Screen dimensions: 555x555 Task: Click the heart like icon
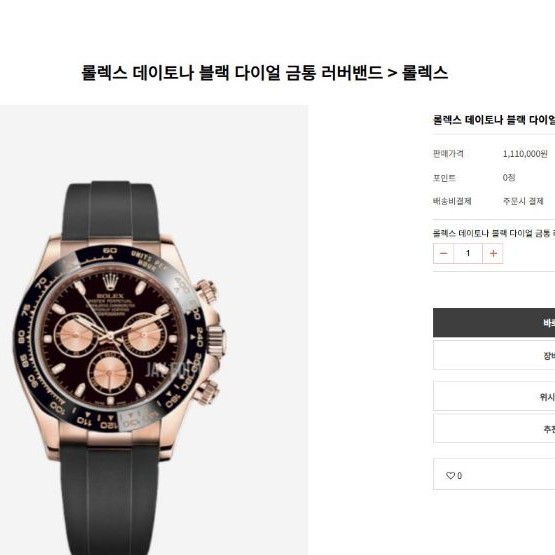pos(450,475)
